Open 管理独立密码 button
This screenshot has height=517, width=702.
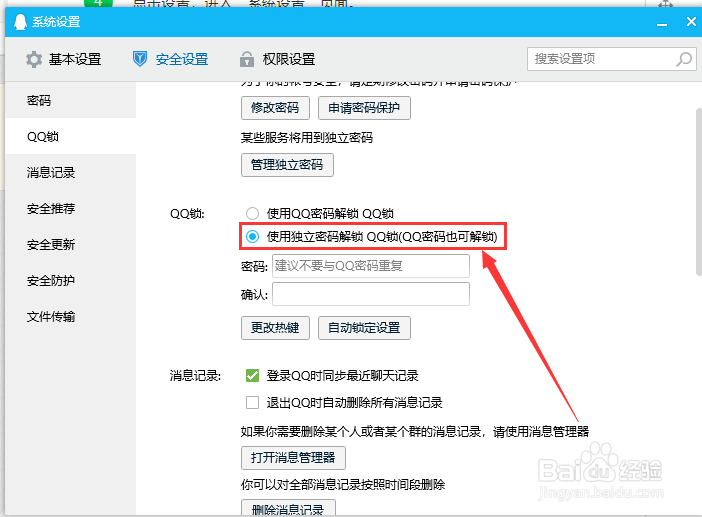(x=287, y=165)
